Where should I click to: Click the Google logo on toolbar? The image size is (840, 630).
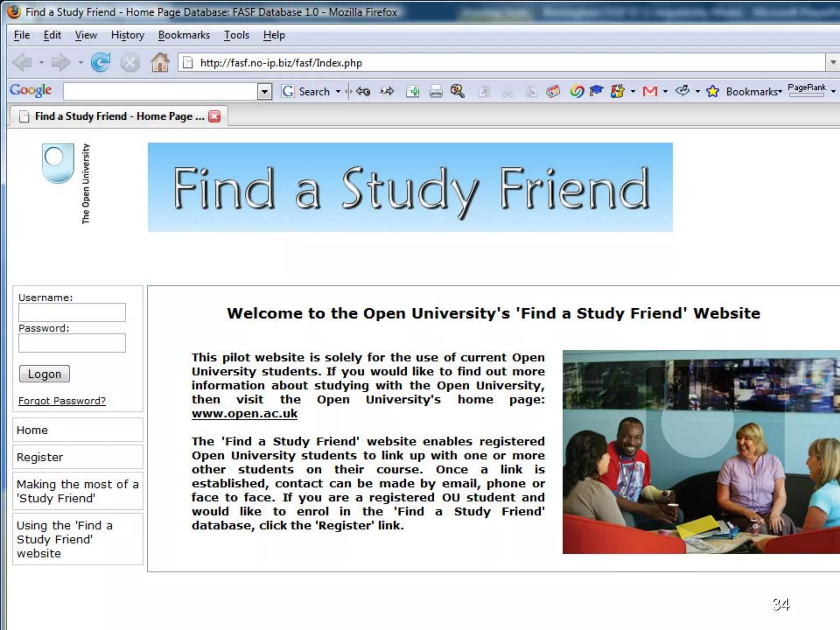click(x=31, y=90)
